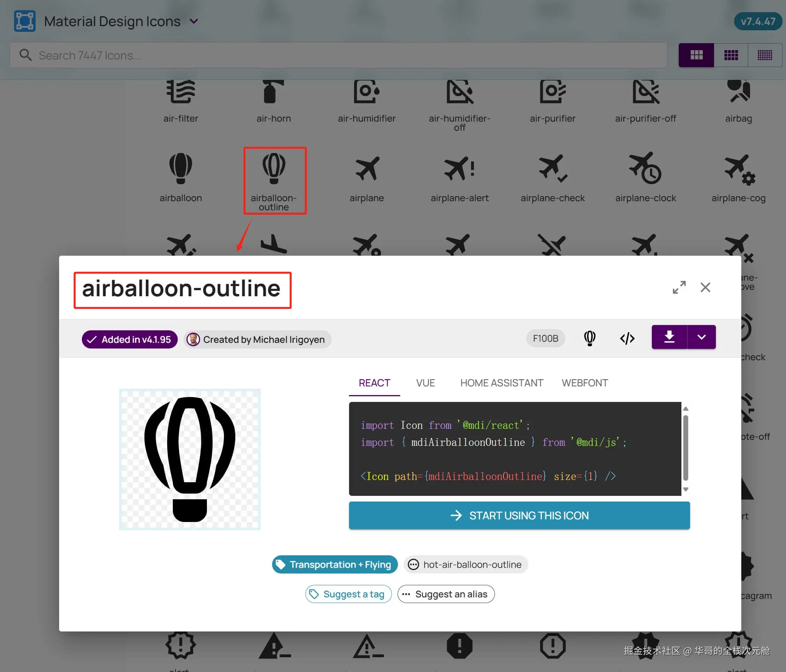Focus the Search 7447 Icons field
Image resolution: width=786 pixels, height=672 pixels.
click(338, 55)
